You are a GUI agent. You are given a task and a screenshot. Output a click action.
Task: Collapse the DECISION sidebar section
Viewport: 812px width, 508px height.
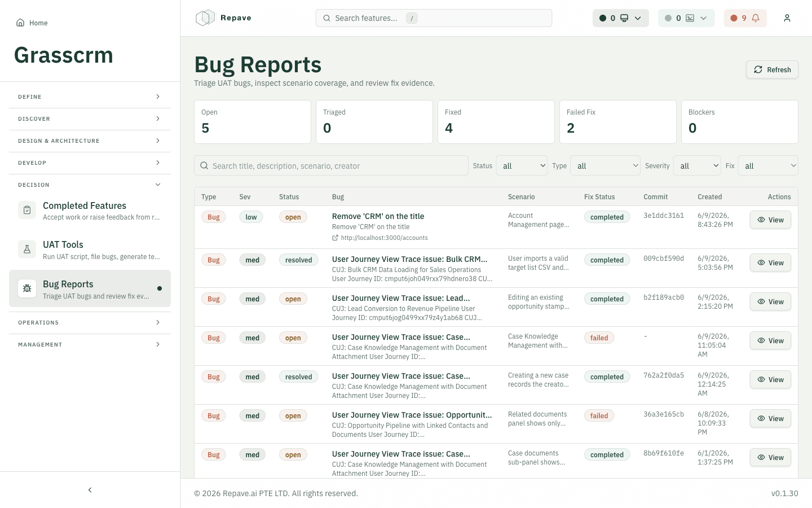90,185
